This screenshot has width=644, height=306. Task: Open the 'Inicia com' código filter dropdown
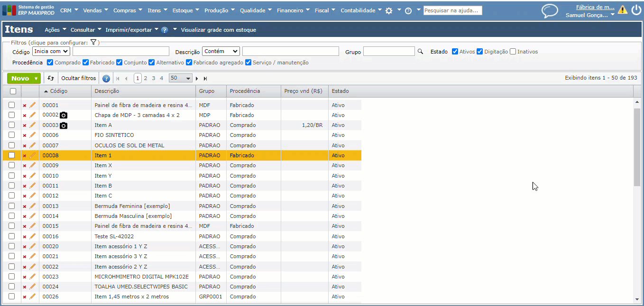pyautogui.click(x=51, y=51)
